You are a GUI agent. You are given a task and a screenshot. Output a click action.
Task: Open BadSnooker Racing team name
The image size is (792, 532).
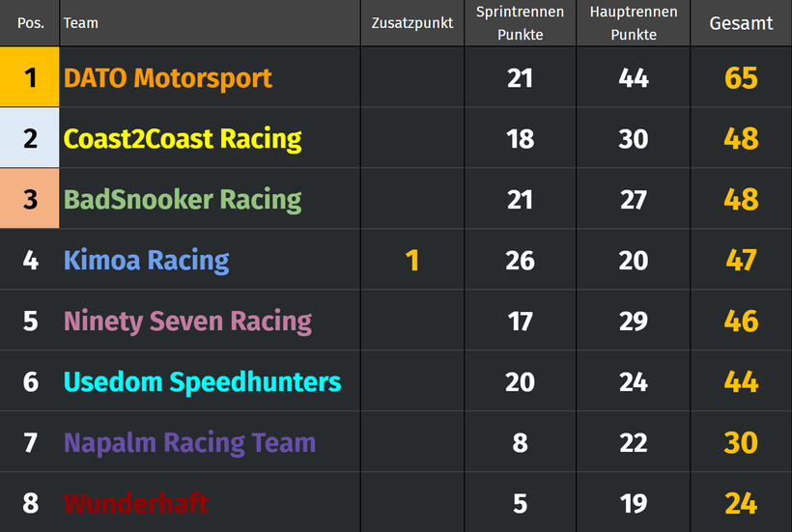[183, 199]
